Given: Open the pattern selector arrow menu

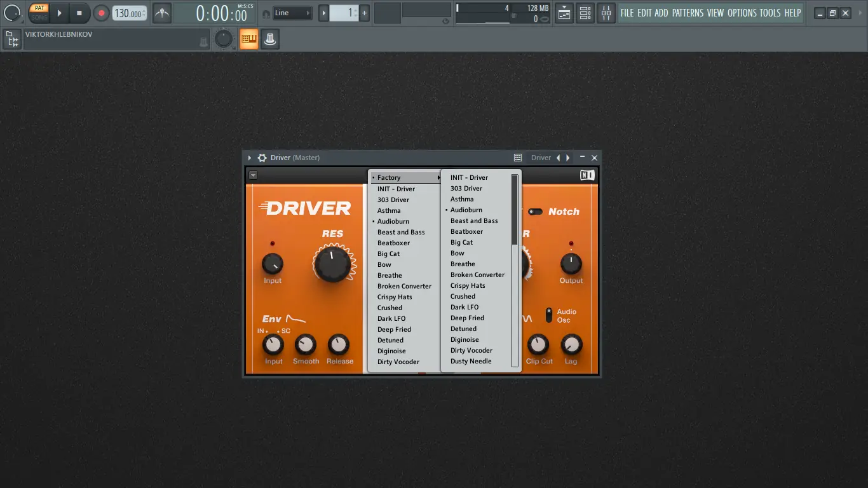Looking at the screenshot, I should point(323,13).
